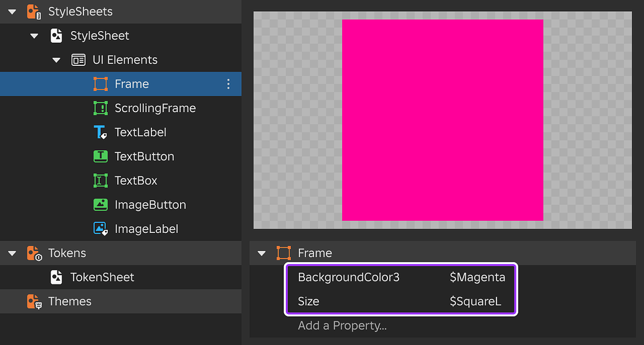
Task: Click the magenta frame preview
Action: 443,120
